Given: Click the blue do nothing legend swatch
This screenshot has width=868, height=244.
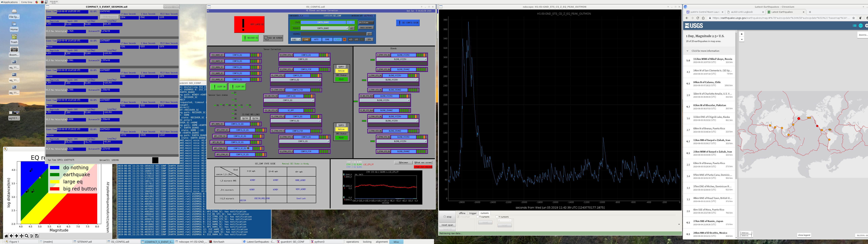Looking at the screenshot, I should pyautogui.click(x=55, y=168).
